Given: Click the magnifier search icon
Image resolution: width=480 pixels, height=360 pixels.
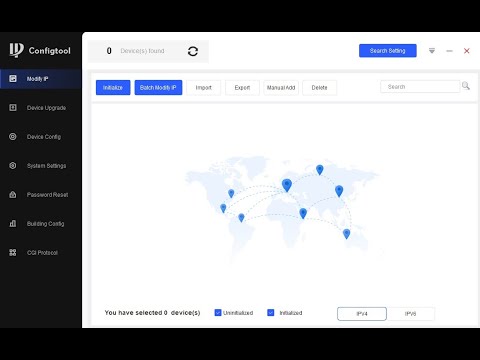Looking at the screenshot, I should (x=466, y=86).
